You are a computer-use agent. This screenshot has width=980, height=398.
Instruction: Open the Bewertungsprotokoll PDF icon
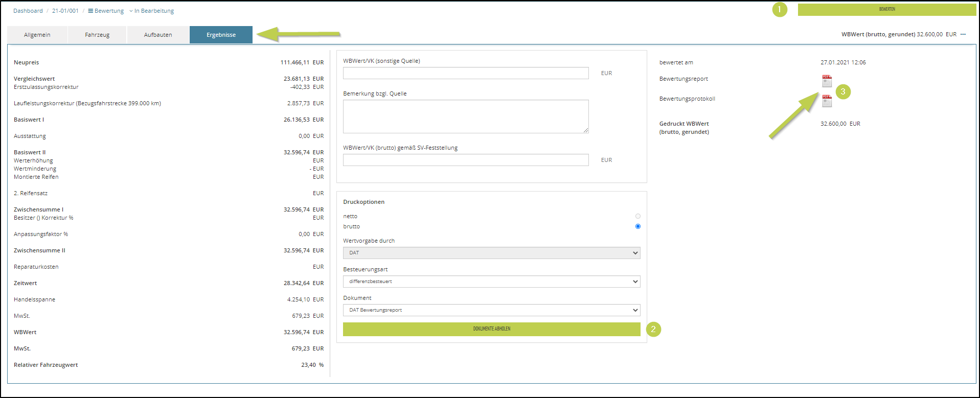[827, 101]
